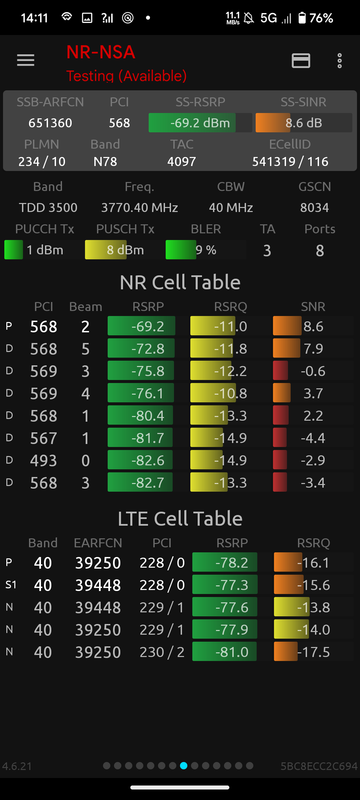Tap the NR Cell Table heading
360x800 pixels.
[180, 282]
